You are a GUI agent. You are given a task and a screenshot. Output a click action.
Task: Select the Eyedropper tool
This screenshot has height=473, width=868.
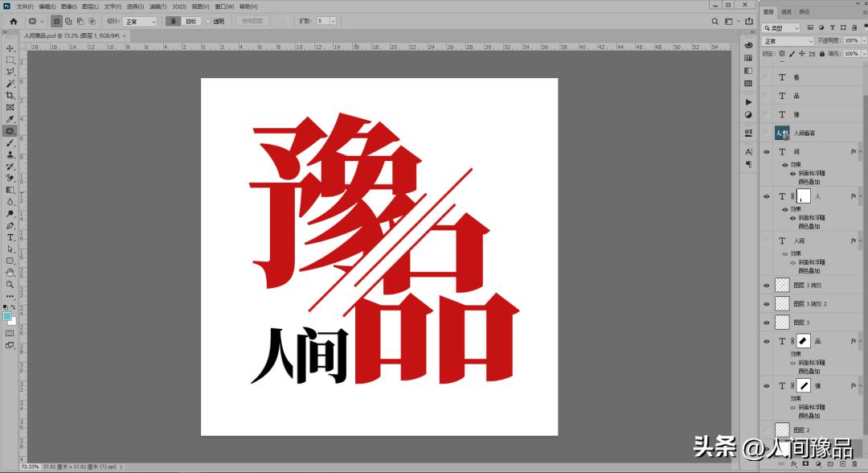[x=10, y=120]
